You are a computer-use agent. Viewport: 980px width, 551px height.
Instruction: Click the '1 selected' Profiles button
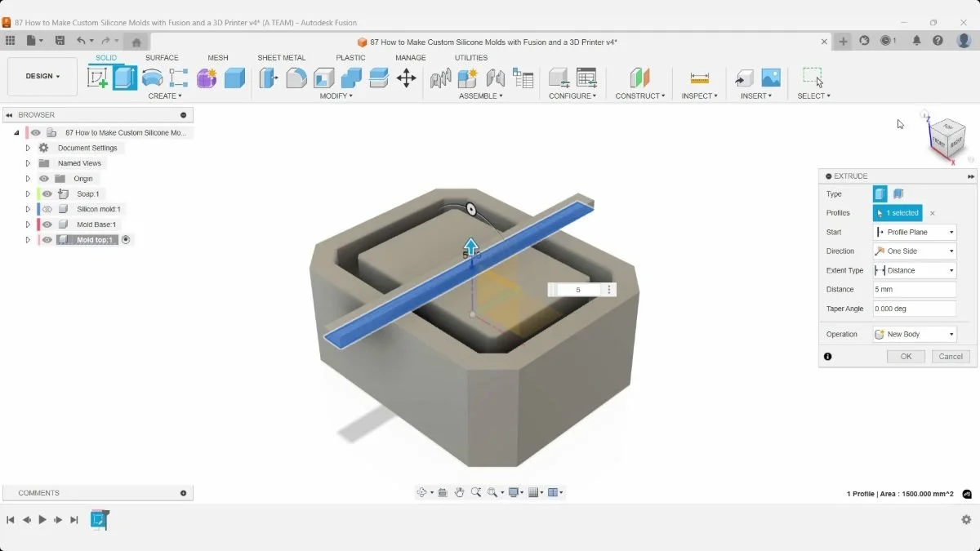point(898,213)
